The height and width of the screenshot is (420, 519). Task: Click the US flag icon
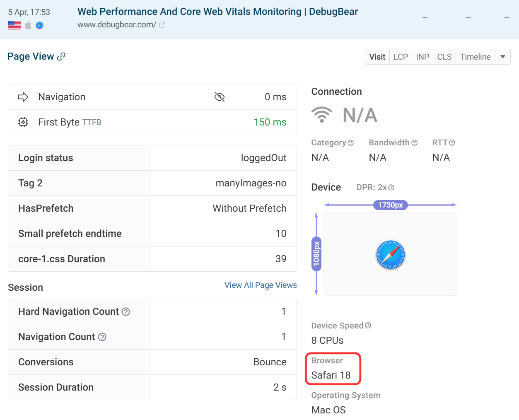click(14, 25)
